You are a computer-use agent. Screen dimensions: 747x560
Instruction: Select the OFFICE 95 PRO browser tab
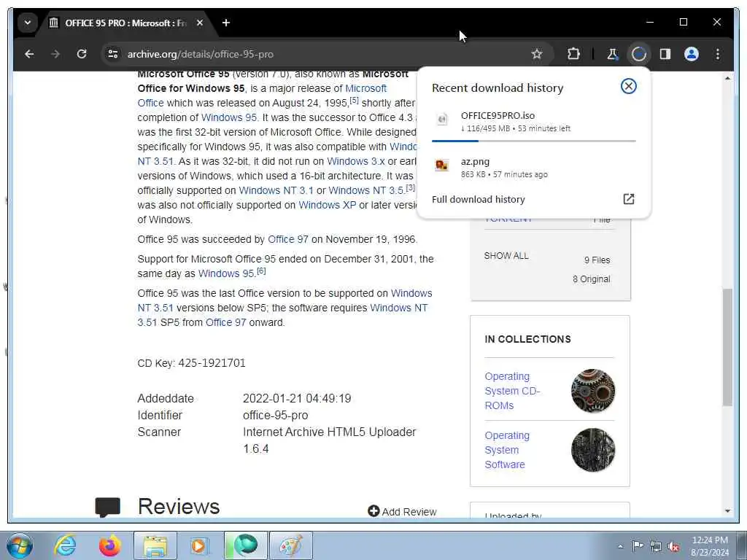point(125,23)
